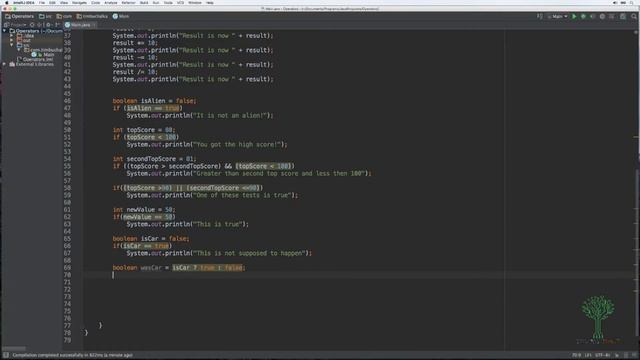Open the Code menu

click(96, 3)
